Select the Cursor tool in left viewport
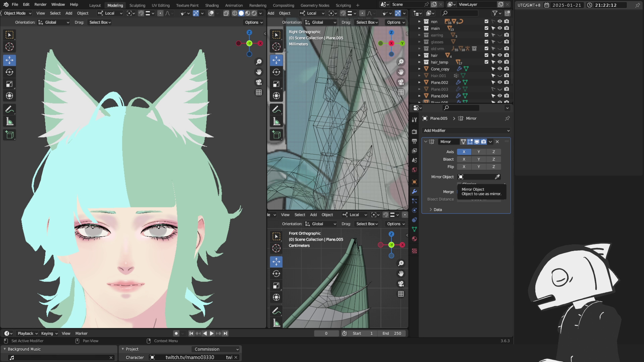Viewport: 644px width, 362px height. point(9,47)
